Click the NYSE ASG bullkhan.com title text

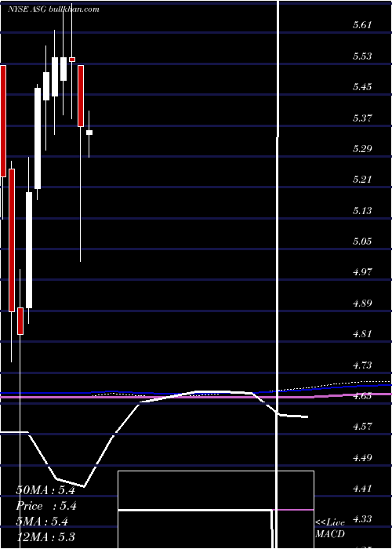53,9
